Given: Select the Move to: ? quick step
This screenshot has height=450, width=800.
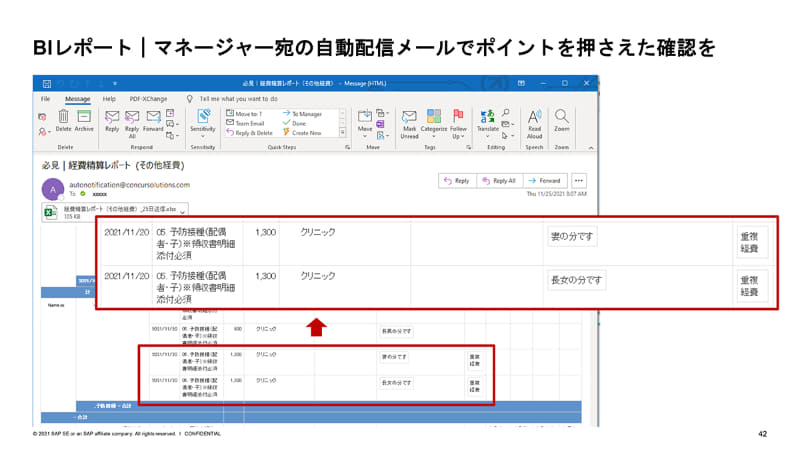Looking at the screenshot, I should (x=244, y=114).
